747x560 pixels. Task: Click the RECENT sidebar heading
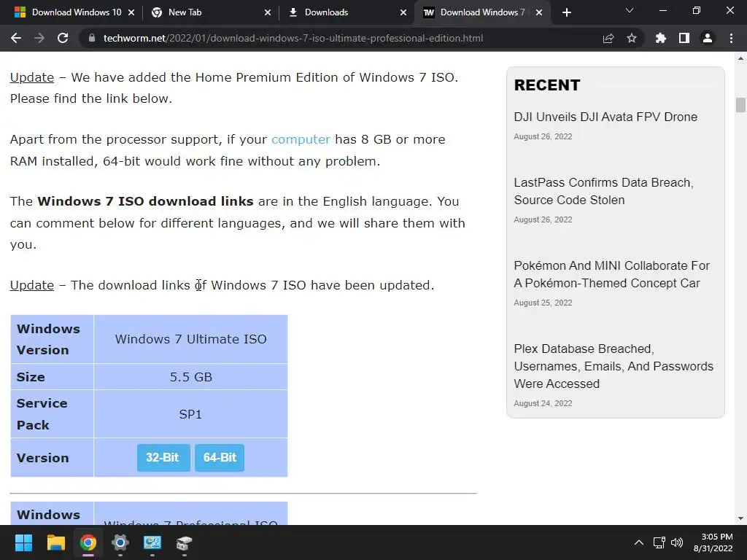tap(547, 85)
